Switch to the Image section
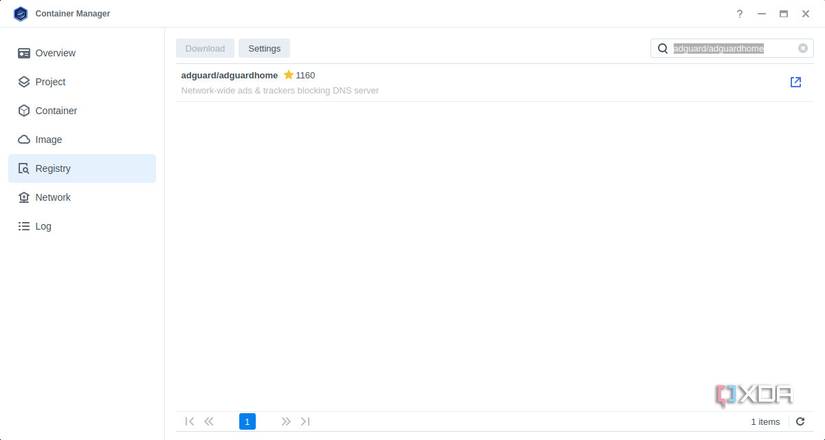Image resolution: width=825 pixels, height=440 pixels. pos(82,140)
